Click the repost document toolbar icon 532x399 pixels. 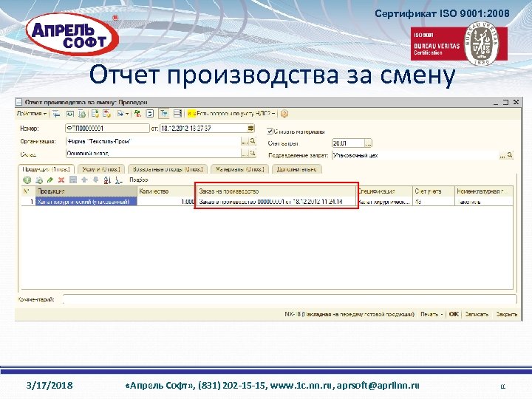pyautogui.click(x=95, y=114)
